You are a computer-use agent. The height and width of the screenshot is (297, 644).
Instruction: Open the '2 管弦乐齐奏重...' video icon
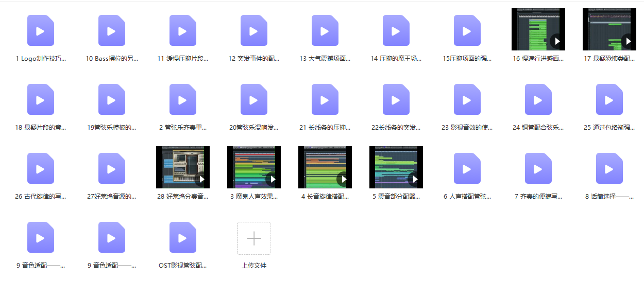[183, 99]
